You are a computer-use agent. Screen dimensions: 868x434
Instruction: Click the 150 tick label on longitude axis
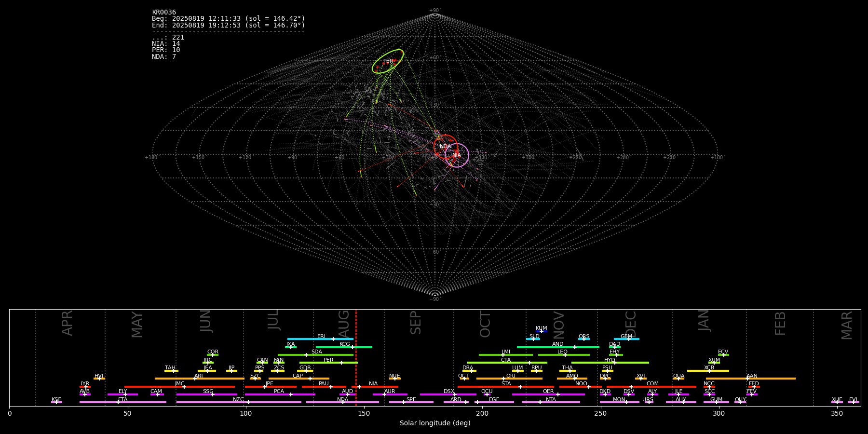[364, 413]
